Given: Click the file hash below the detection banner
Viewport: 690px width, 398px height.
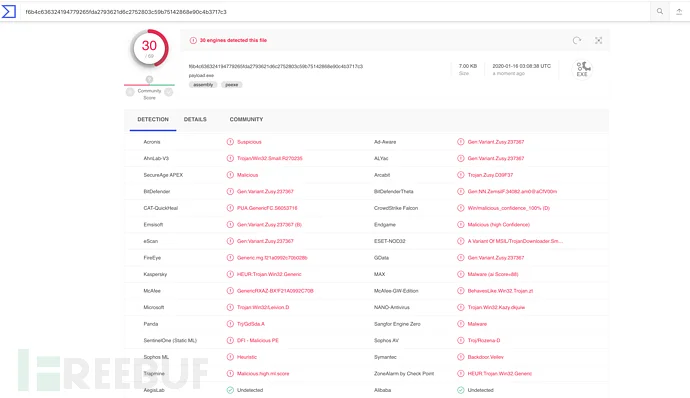Looking at the screenshot, I should [x=276, y=66].
